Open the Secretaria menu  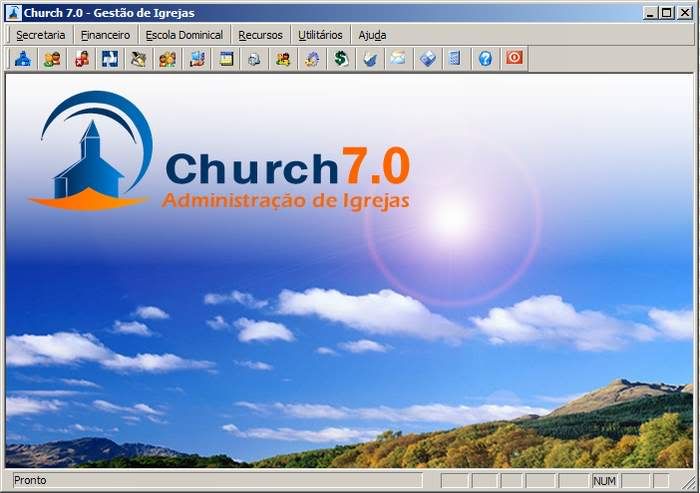click(x=40, y=35)
